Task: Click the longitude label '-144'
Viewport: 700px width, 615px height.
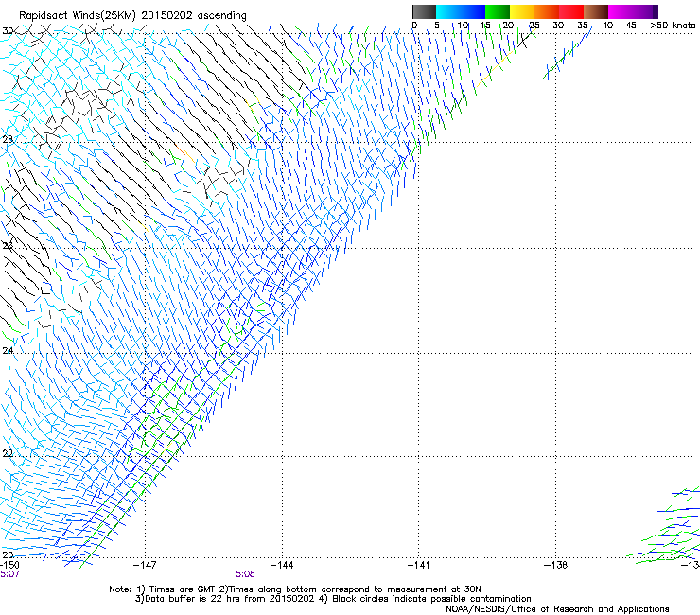Action: (x=282, y=565)
